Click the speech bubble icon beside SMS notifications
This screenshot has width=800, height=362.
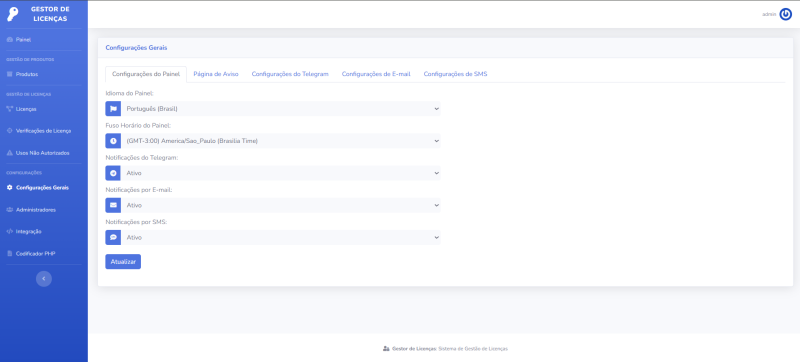[113, 238]
